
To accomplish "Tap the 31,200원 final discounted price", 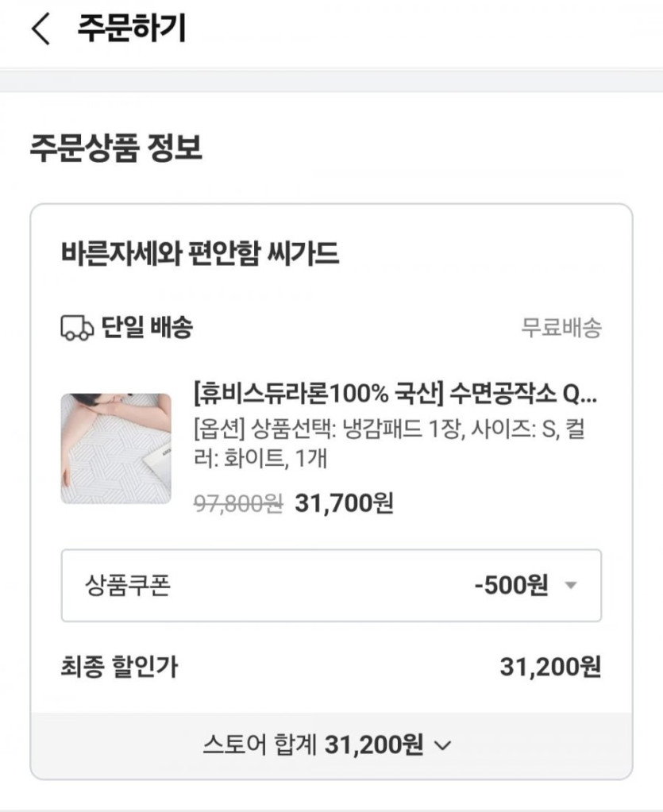I will pos(549,668).
